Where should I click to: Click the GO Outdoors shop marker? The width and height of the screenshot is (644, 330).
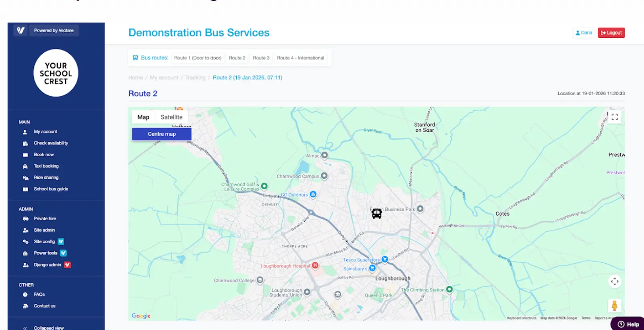coord(313,194)
